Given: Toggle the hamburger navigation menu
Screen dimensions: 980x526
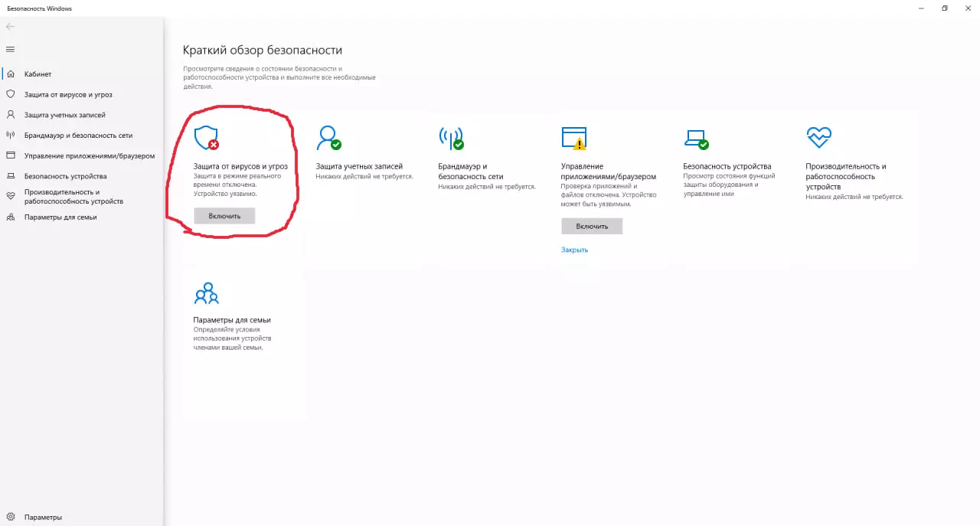Looking at the screenshot, I should [10, 50].
